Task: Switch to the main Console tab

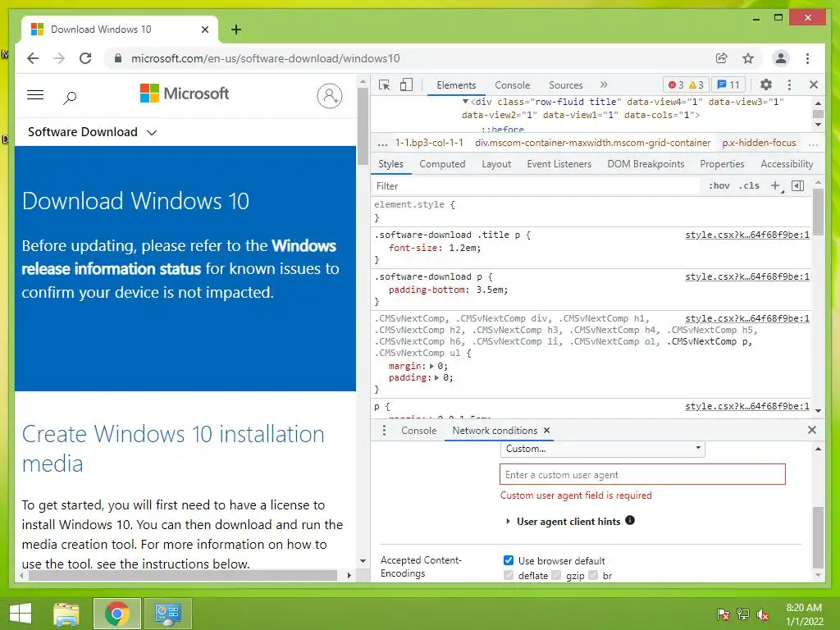Action: pos(512,85)
